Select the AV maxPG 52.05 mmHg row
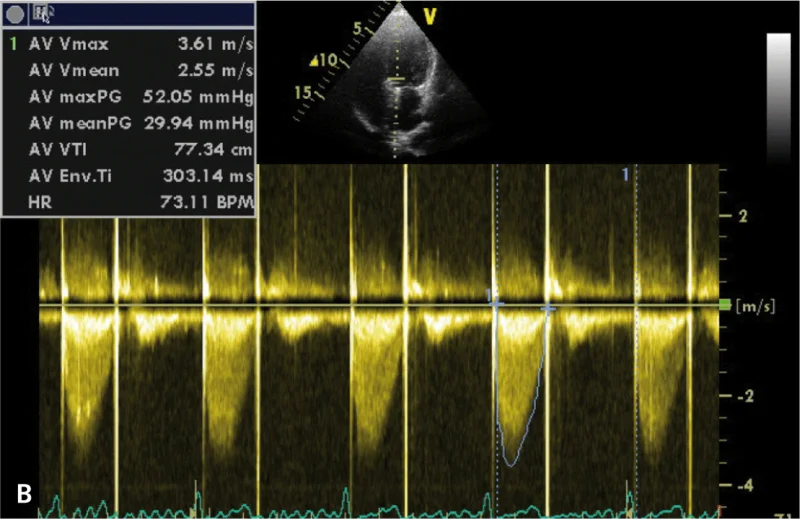800x519 pixels. point(141,97)
